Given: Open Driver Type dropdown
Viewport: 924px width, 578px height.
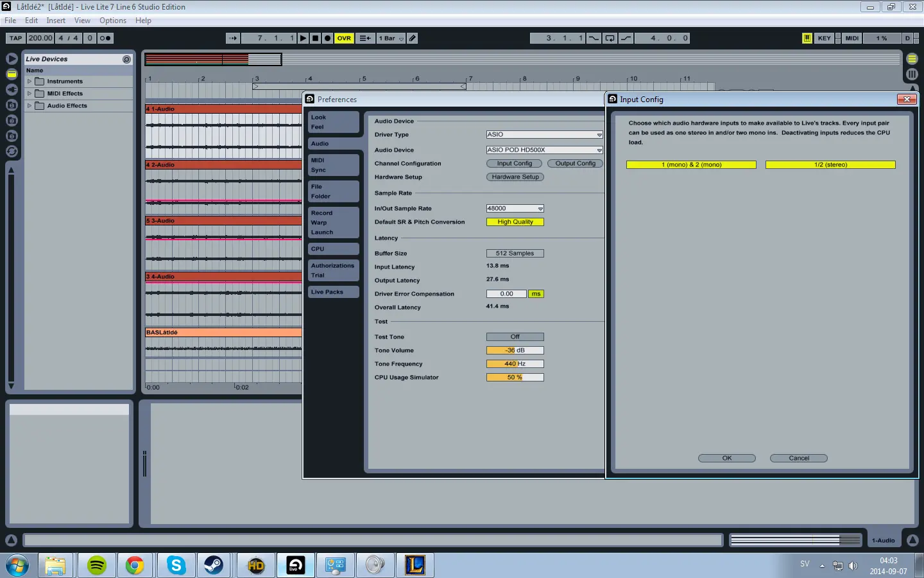Looking at the screenshot, I should tap(544, 134).
